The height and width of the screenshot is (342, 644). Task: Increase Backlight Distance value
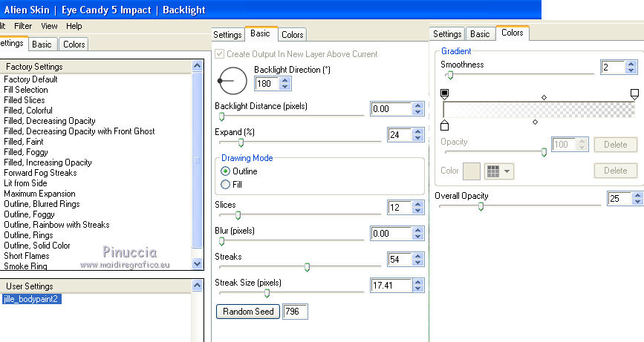(x=418, y=105)
